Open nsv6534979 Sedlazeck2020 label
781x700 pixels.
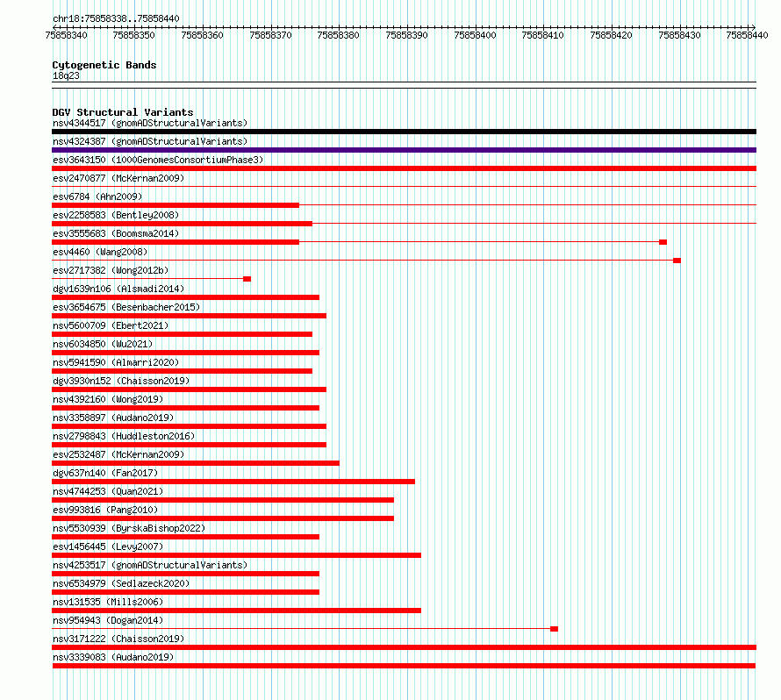121,583
